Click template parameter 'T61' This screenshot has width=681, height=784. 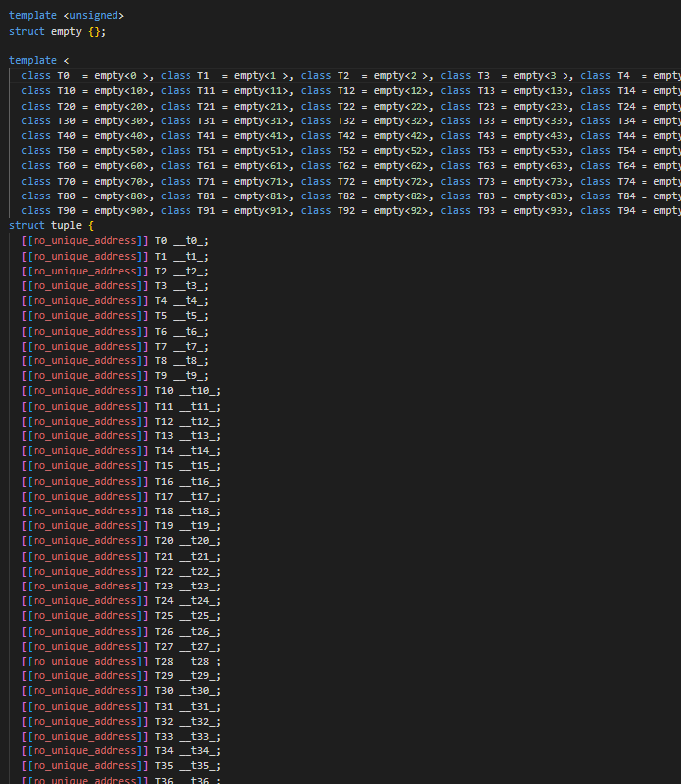click(206, 166)
